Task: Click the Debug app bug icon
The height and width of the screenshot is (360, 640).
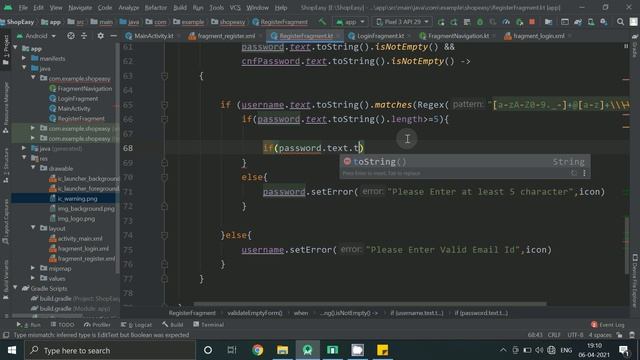Action: (x=480, y=22)
